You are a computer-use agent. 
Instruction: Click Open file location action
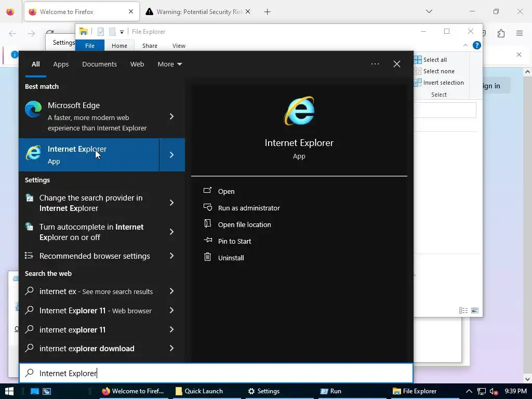coord(244,224)
